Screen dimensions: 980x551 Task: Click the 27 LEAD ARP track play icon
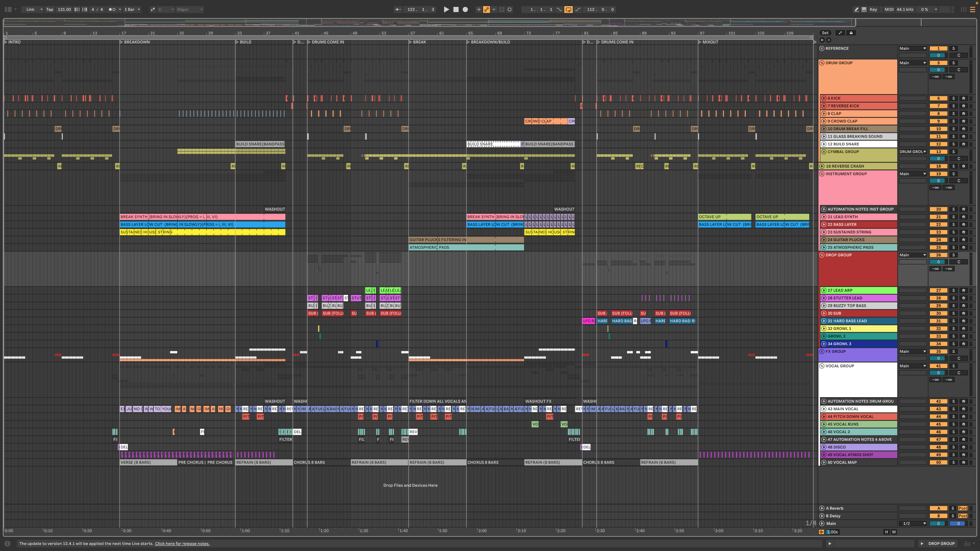tap(824, 290)
